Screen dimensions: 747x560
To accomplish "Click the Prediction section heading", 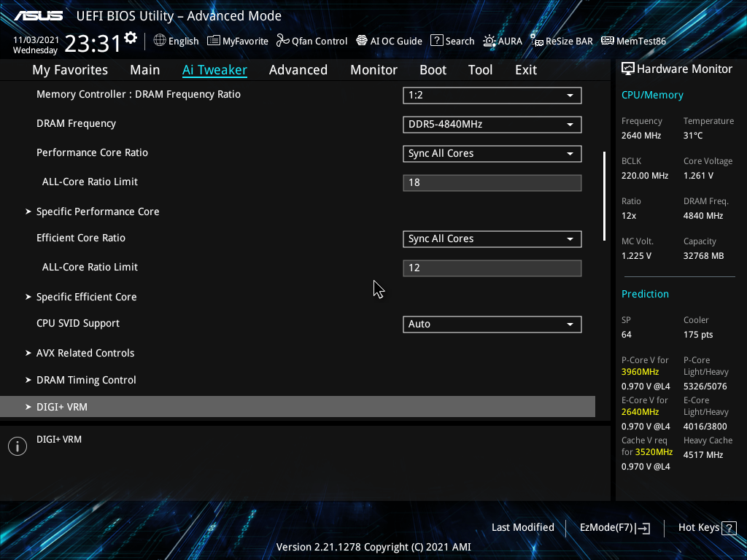I will click(645, 294).
